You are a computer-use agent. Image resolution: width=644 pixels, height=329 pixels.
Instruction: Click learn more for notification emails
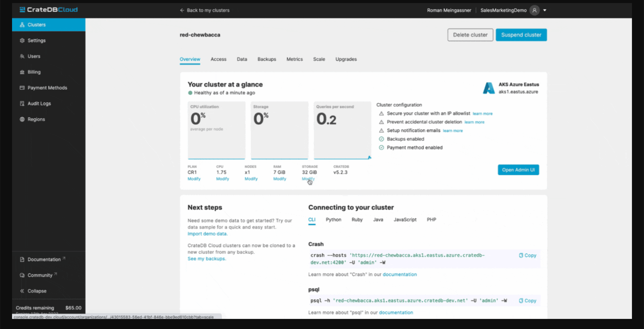click(x=453, y=131)
